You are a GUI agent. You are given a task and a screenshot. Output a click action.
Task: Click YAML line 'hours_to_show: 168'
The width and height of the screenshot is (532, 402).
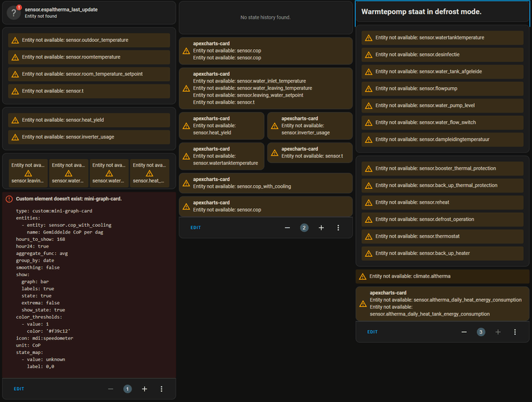pos(41,240)
